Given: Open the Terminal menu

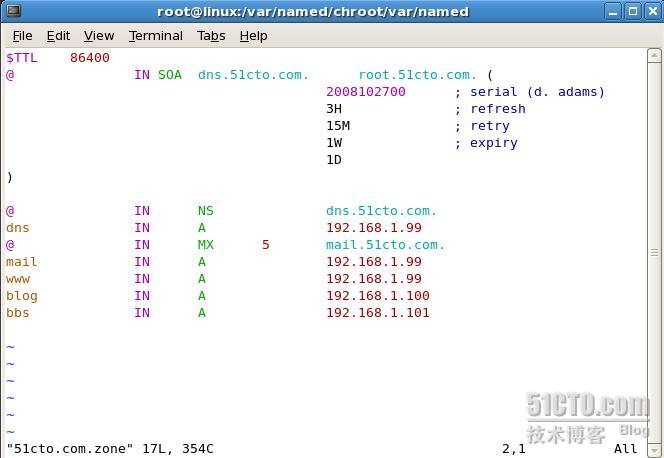Looking at the screenshot, I should coord(156,36).
